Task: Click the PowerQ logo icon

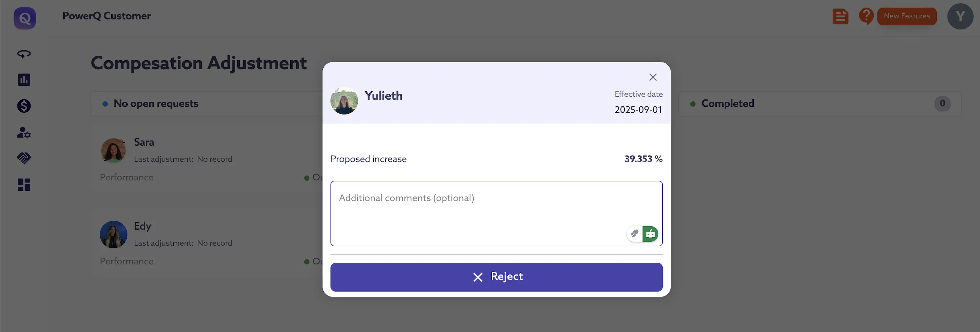Action: pyautogui.click(x=25, y=18)
